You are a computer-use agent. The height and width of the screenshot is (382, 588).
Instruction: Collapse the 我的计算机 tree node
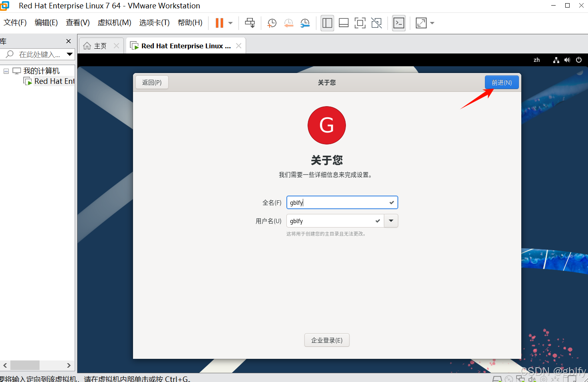[x=6, y=71]
